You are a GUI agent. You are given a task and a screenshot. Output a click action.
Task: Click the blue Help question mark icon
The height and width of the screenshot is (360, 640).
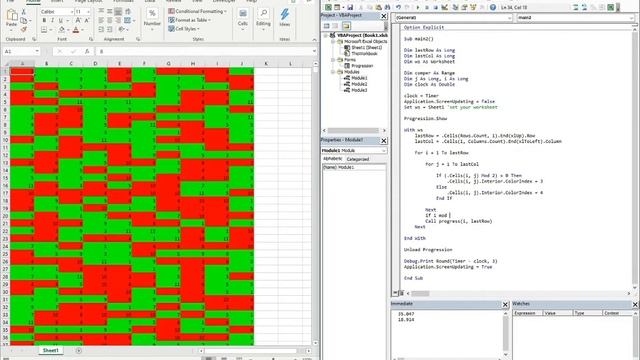pyautogui.click(x=493, y=7)
